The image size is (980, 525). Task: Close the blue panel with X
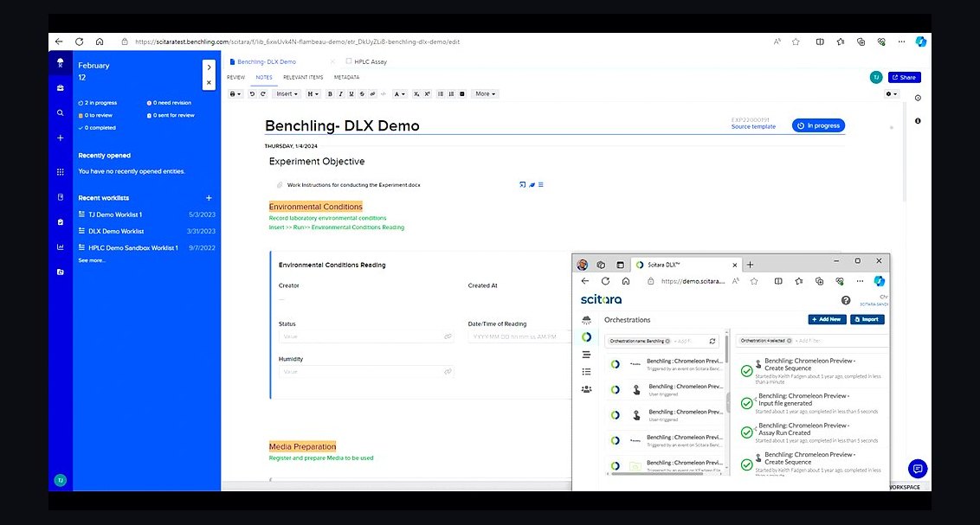209,82
